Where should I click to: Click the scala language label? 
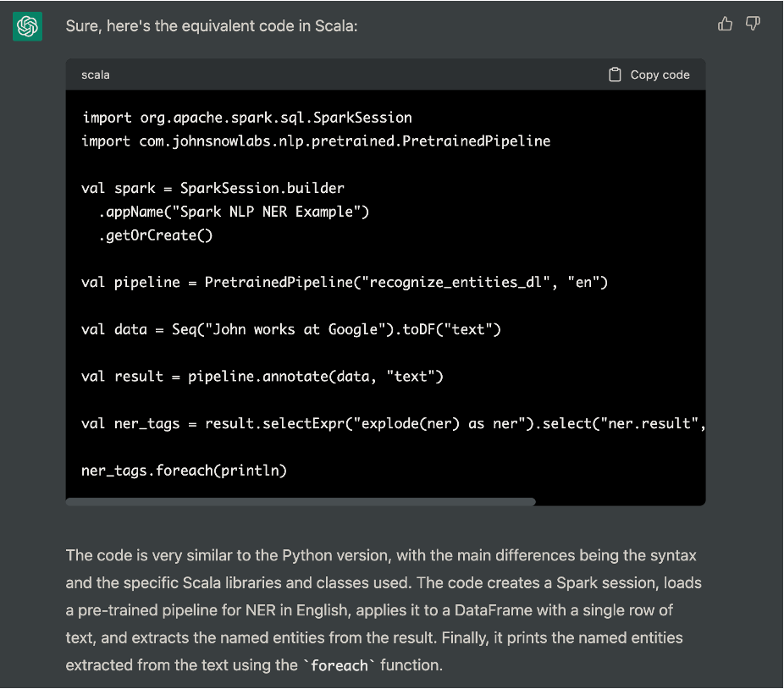tap(96, 75)
